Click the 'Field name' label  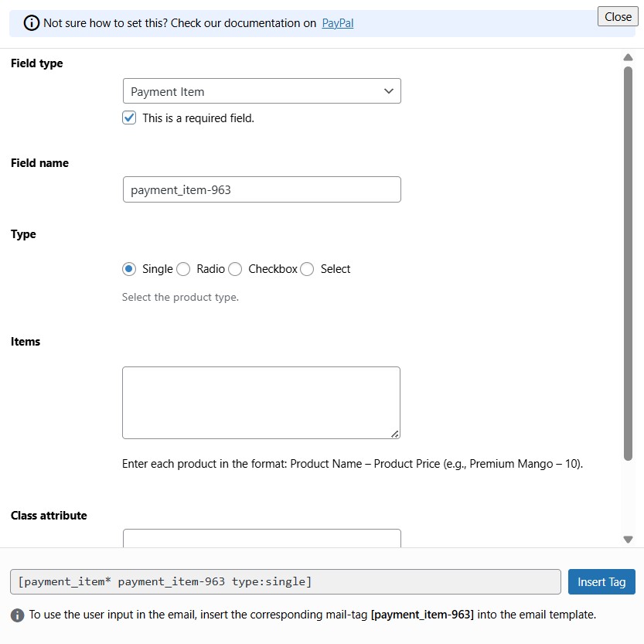[x=40, y=163]
